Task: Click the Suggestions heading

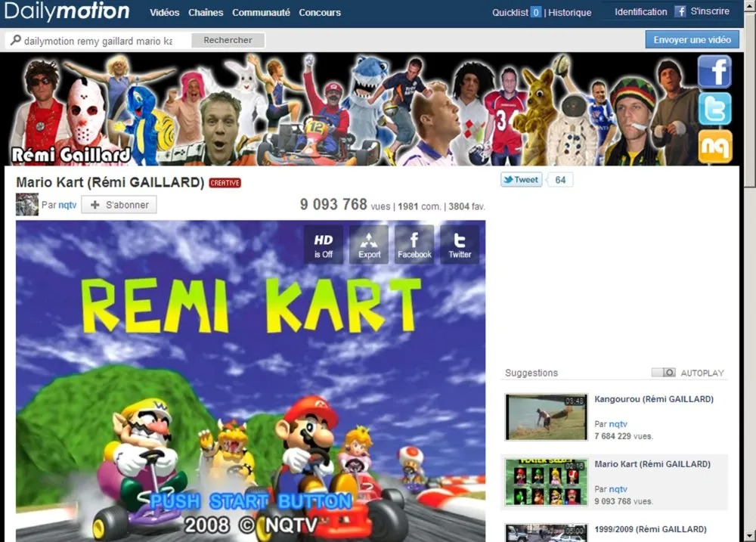Action: (x=531, y=373)
